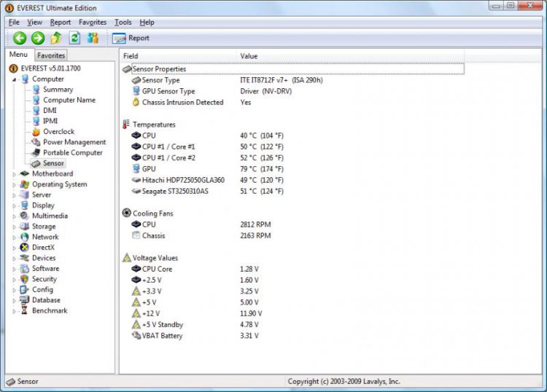The image size is (547, 392).
Task: Open the View menu
Action: click(34, 23)
